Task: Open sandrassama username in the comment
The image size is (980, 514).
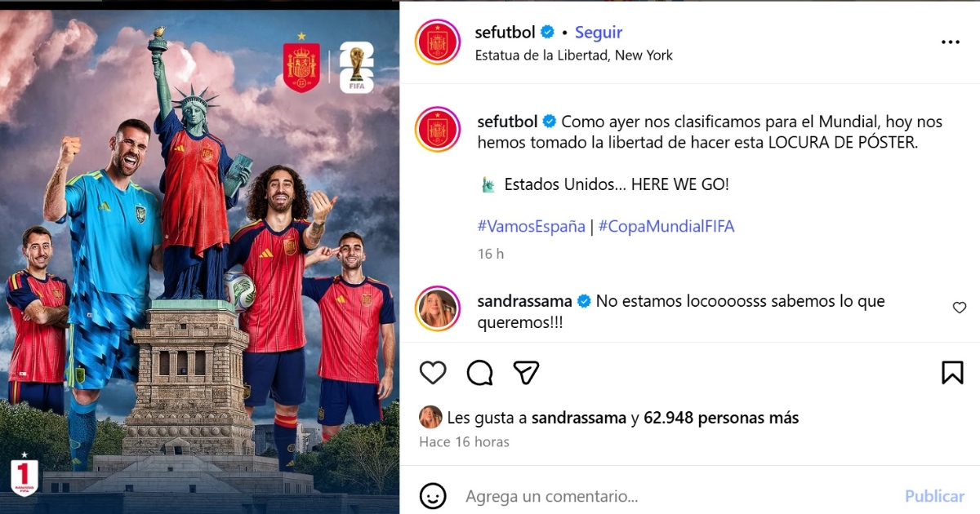Action: coord(526,301)
